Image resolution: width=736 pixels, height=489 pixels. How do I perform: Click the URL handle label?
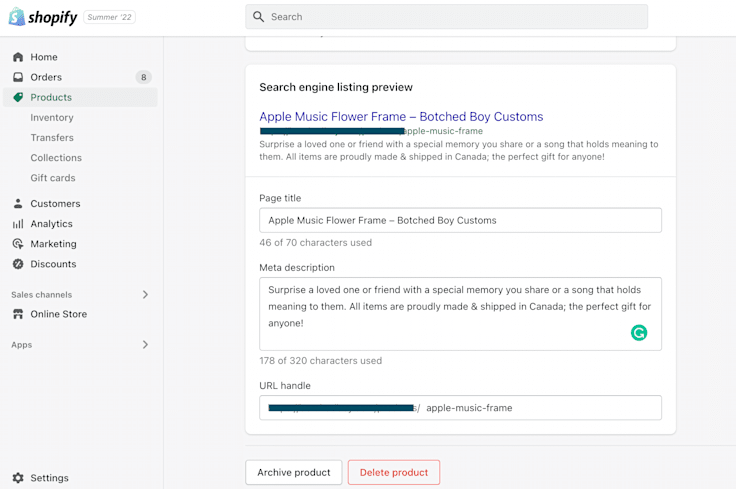(285, 386)
